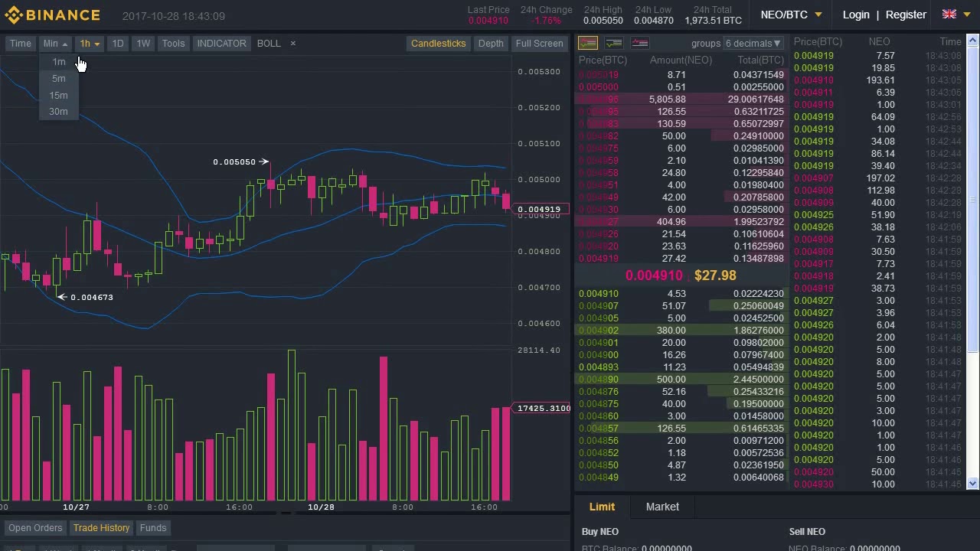Click the Login link

tap(856, 15)
